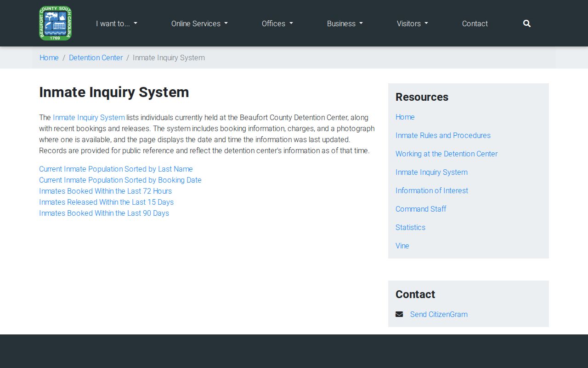
Task: Select Inmate Inquiry System in Resources sidebar
Action: tap(431, 172)
